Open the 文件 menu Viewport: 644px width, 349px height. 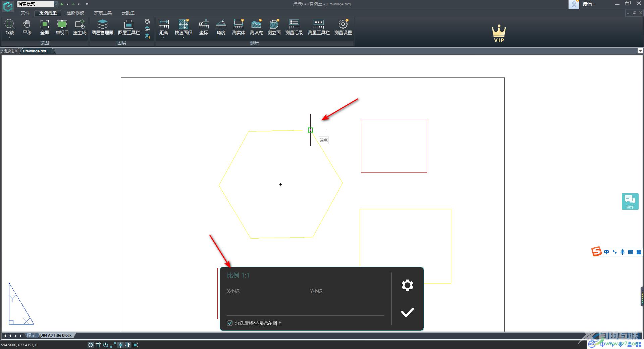(x=25, y=13)
